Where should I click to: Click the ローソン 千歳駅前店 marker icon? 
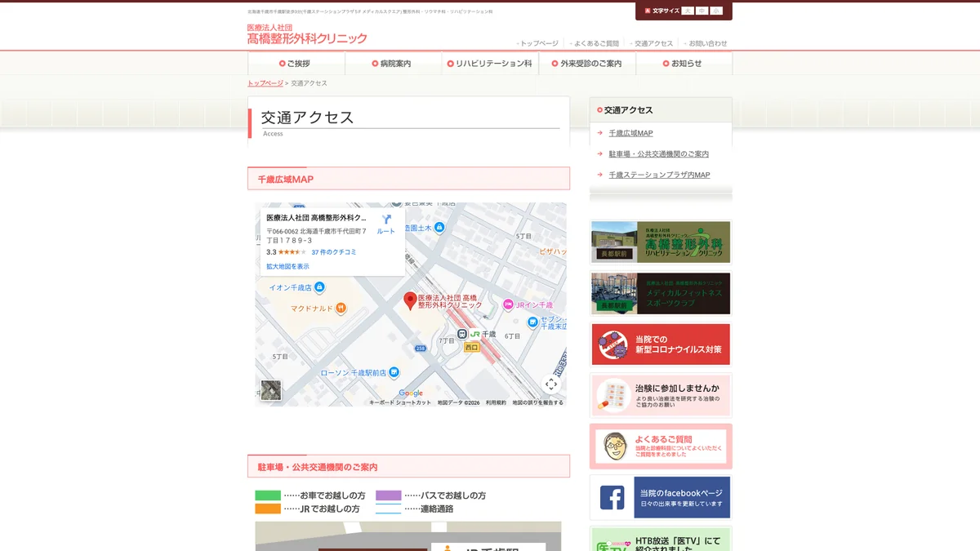[x=394, y=372]
